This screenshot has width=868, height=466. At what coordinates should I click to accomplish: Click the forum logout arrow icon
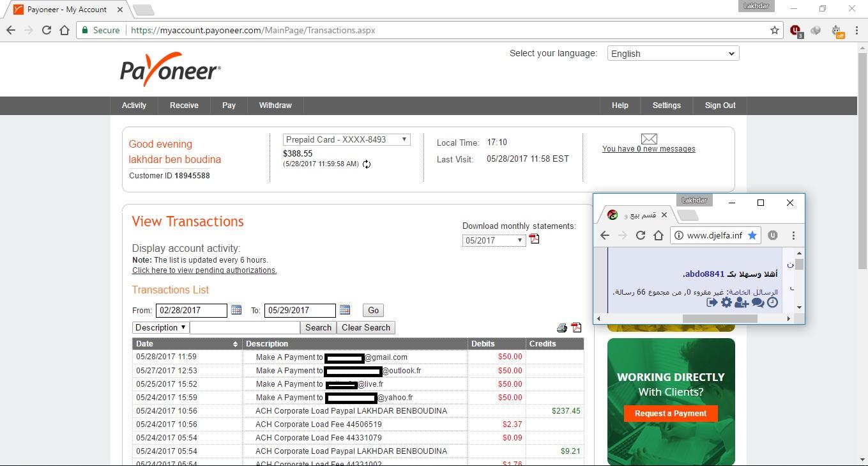tap(712, 302)
